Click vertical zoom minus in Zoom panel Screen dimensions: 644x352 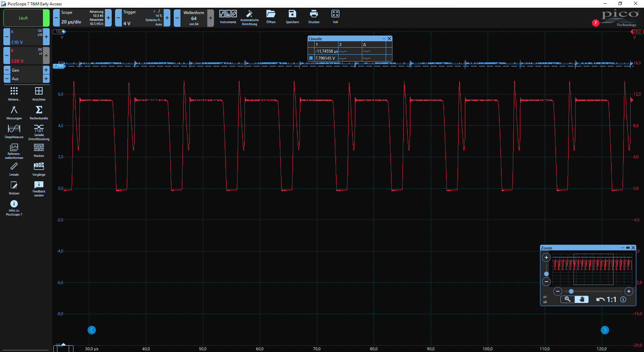[x=546, y=282]
